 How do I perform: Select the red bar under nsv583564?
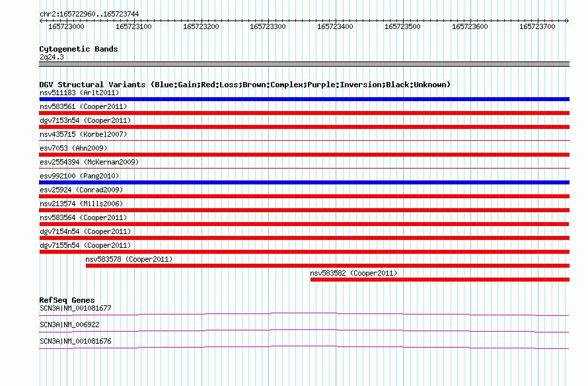[x=304, y=224]
